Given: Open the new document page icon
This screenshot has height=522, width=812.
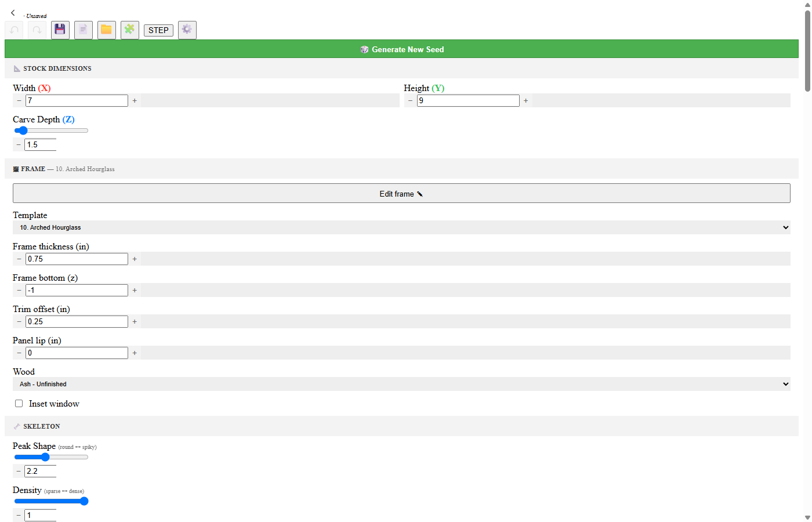Looking at the screenshot, I should click(x=84, y=30).
